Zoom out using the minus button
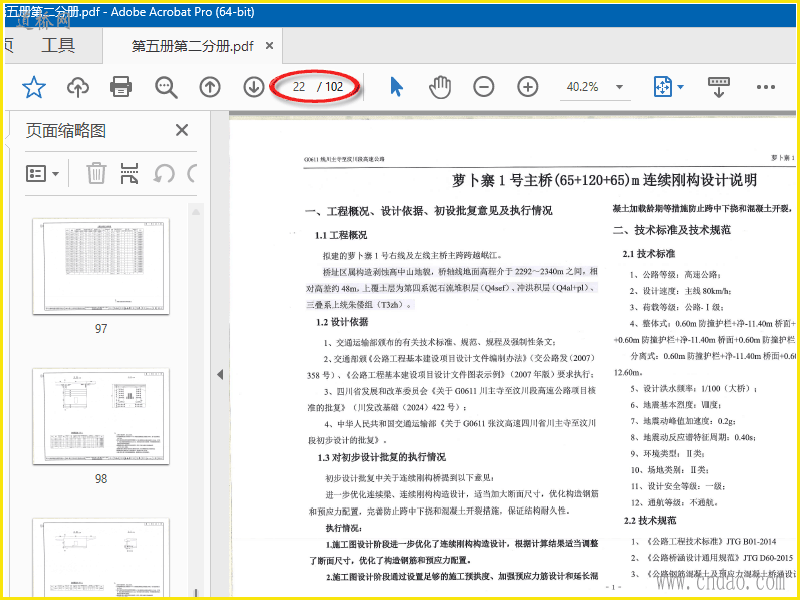The width and height of the screenshot is (800, 600). point(484,87)
